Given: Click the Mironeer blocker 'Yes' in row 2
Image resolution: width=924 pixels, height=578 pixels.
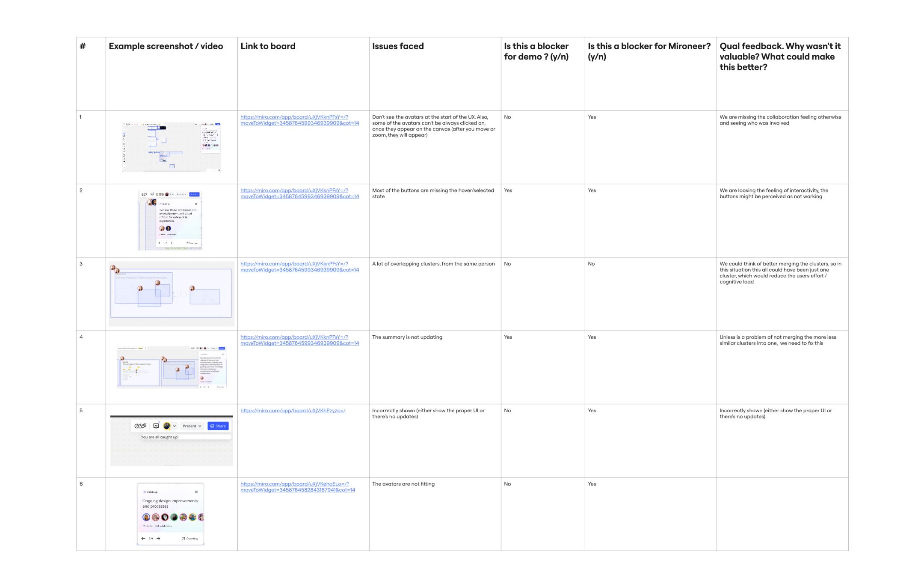Looking at the screenshot, I should tap(592, 191).
